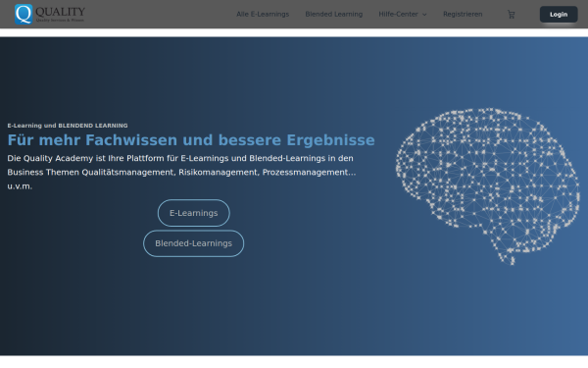Open the shopping cart icon
Image resolution: width=588 pixels, height=368 pixels.
(x=512, y=15)
